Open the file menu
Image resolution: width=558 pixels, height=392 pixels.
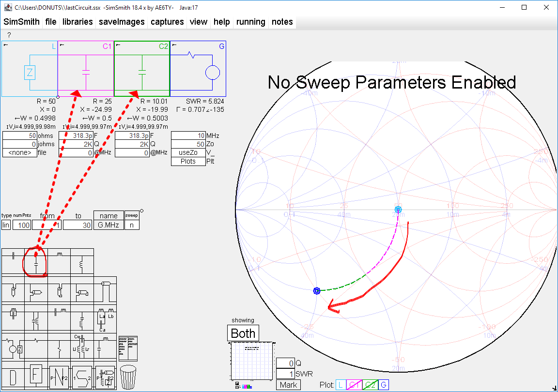[51, 22]
